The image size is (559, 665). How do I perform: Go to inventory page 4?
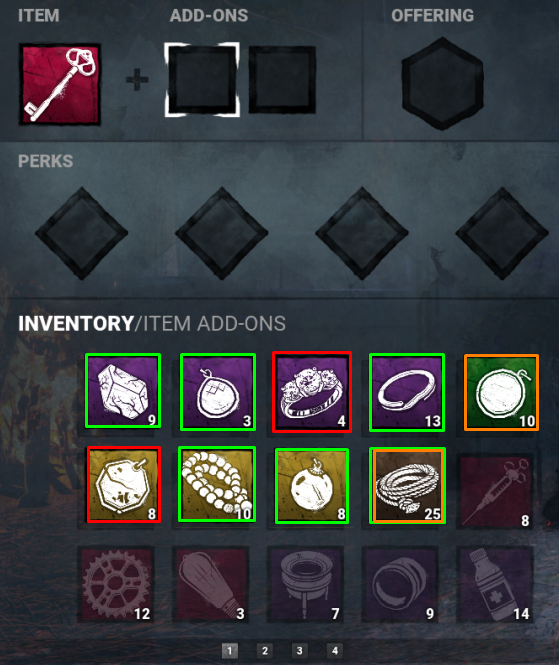pos(335,651)
